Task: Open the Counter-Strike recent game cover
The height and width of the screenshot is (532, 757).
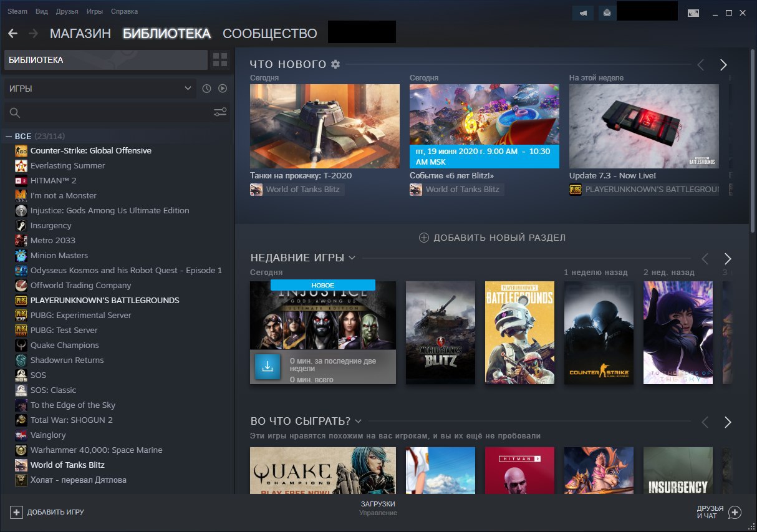Action: [x=599, y=332]
